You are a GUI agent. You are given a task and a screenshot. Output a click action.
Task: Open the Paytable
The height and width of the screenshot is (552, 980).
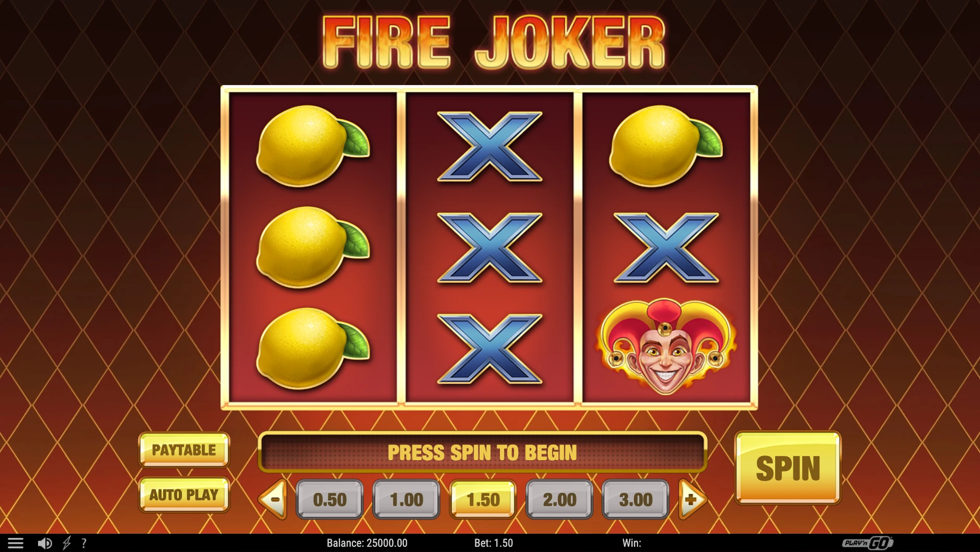[184, 450]
